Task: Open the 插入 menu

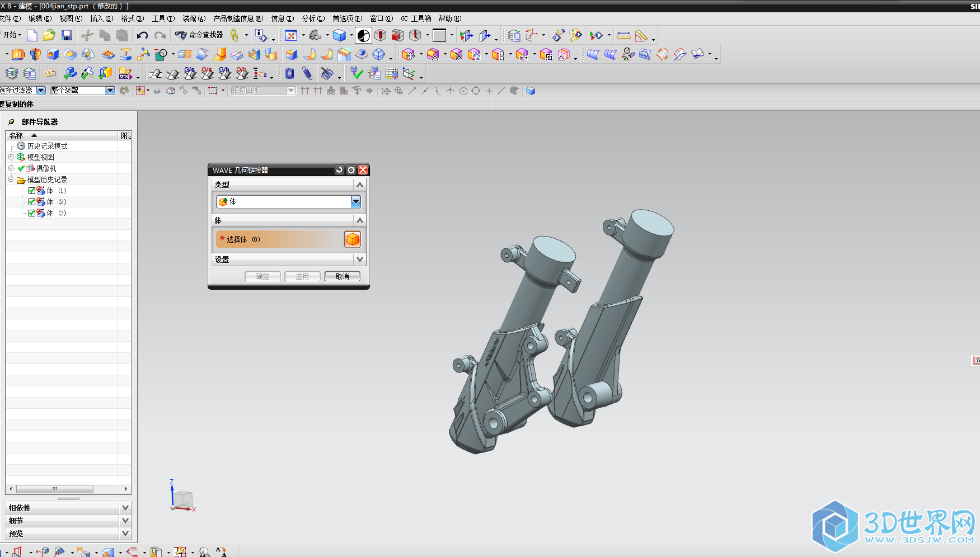Action: (x=101, y=18)
